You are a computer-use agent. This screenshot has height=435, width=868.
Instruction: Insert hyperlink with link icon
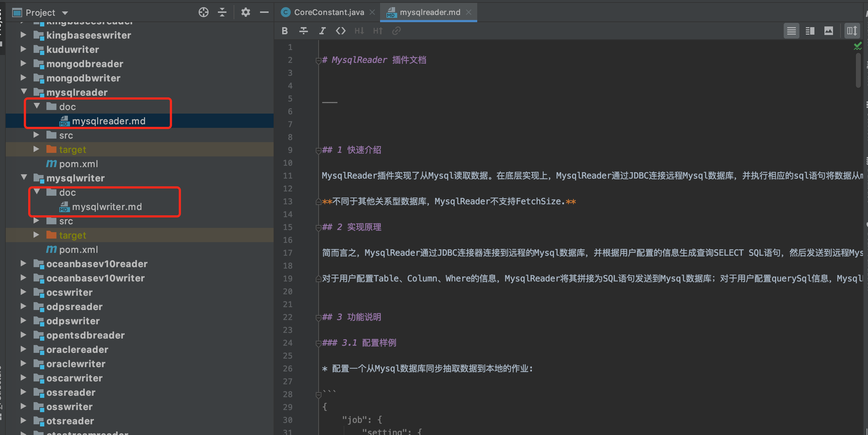click(x=396, y=31)
